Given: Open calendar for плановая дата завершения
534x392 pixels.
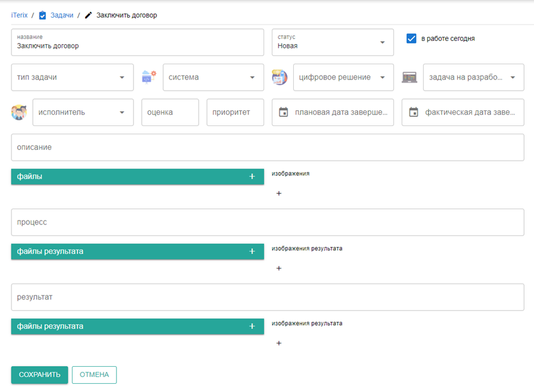Looking at the screenshot, I should click(x=283, y=112).
